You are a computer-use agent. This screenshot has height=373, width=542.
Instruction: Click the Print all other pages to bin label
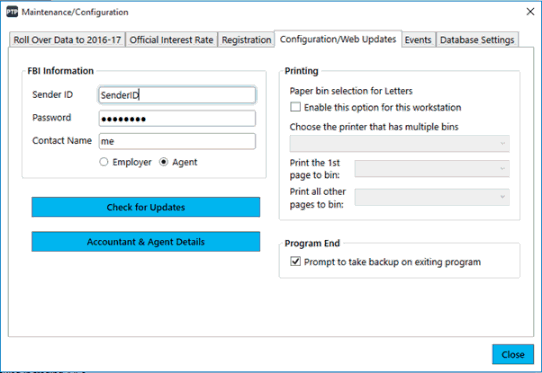coord(318,198)
